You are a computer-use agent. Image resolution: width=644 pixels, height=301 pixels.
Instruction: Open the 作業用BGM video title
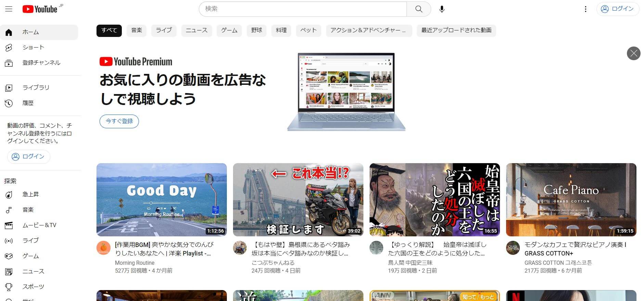click(164, 249)
